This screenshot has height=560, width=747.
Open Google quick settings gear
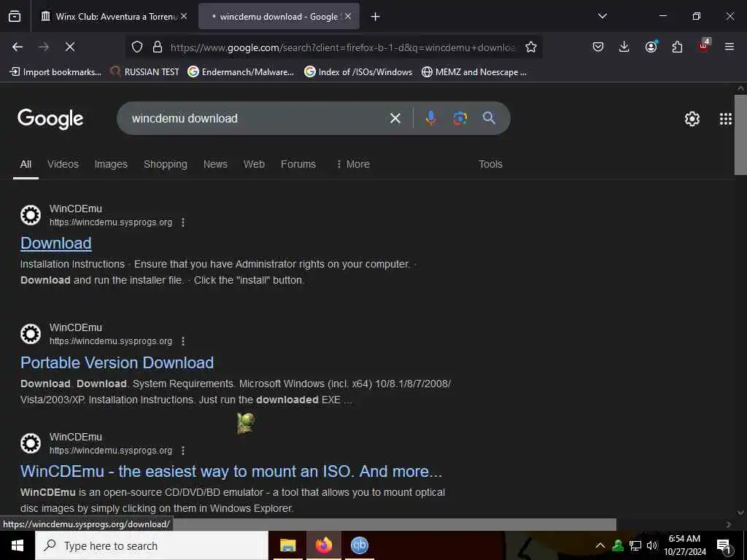(692, 119)
